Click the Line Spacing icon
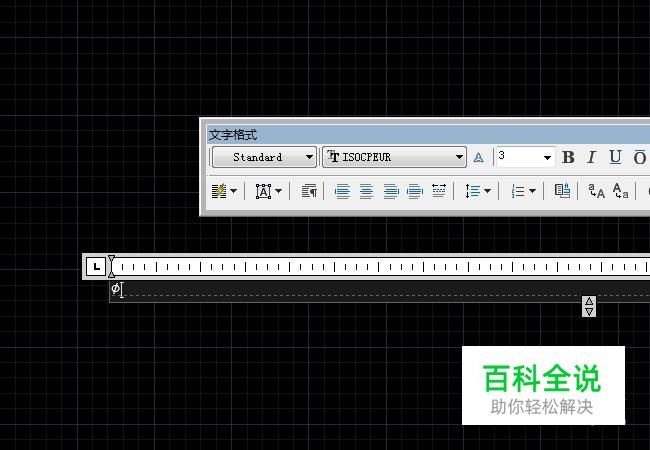The width and height of the screenshot is (650, 450). (473, 191)
